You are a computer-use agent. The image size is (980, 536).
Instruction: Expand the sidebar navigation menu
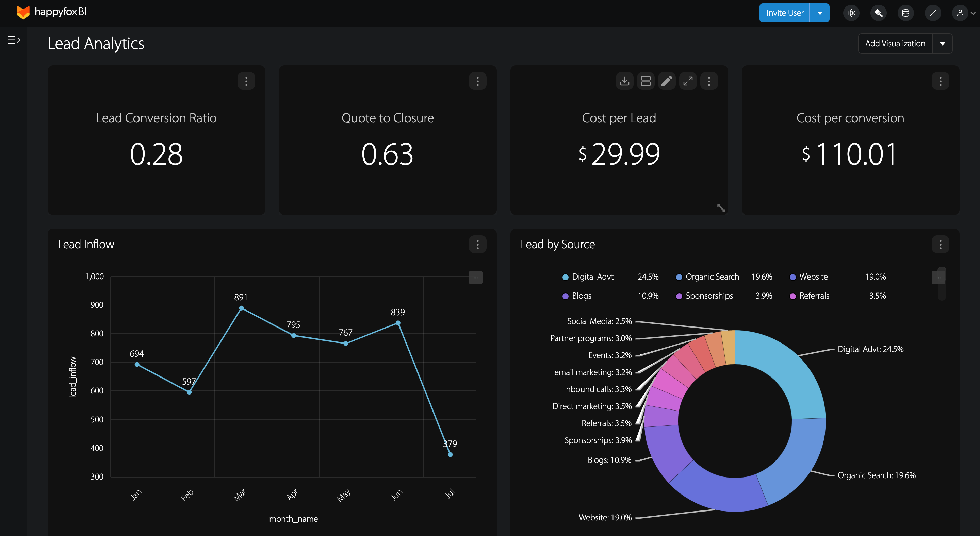(14, 40)
